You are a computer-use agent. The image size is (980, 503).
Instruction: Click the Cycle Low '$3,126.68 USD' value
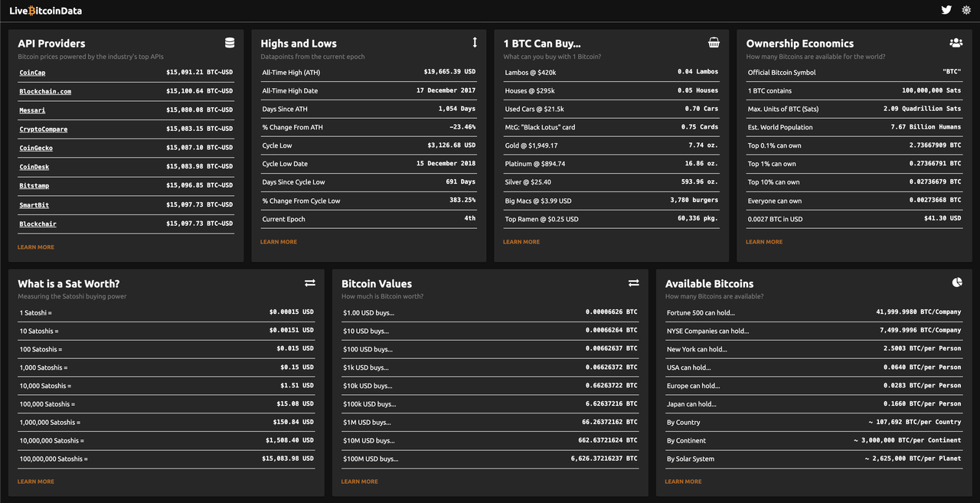point(452,145)
